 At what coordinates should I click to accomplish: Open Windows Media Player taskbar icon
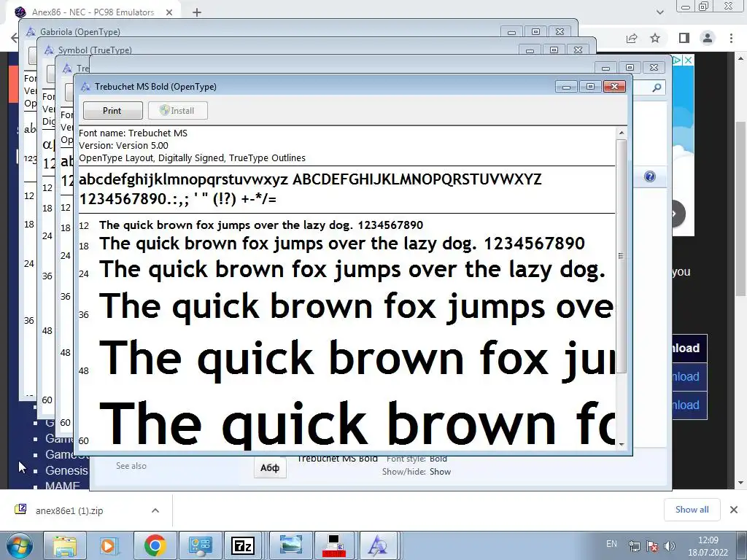(108, 545)
